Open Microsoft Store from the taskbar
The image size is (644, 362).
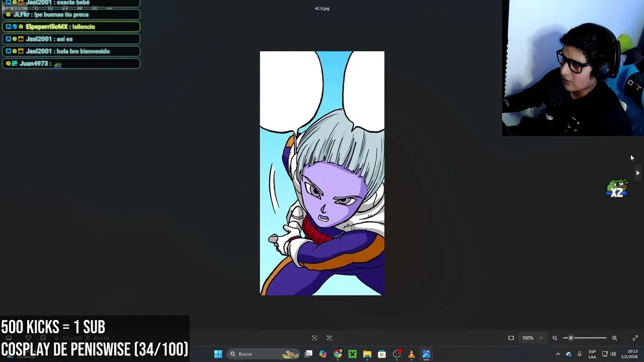point(382,354)
